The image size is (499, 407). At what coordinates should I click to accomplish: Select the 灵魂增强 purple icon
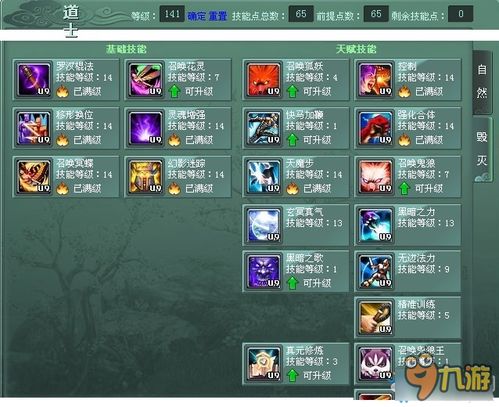click(146, 128)
